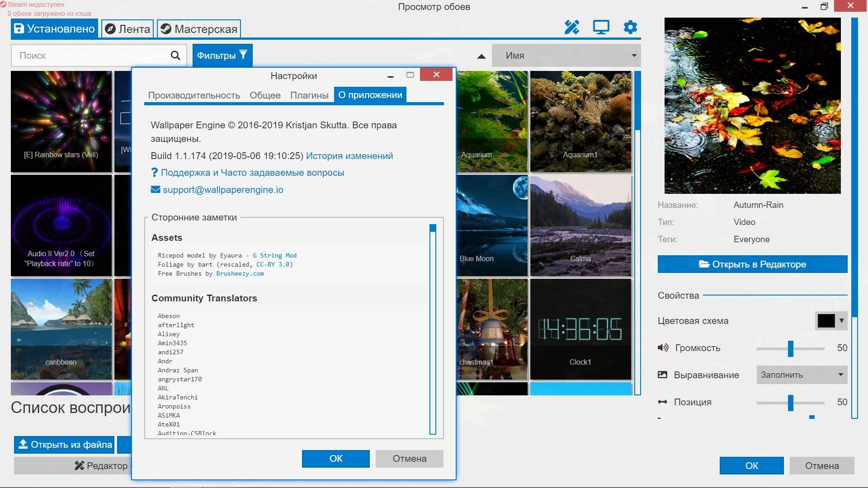
Task: Click the support@wallpaperengine.io email link
Action: click(x=223, y=190)
